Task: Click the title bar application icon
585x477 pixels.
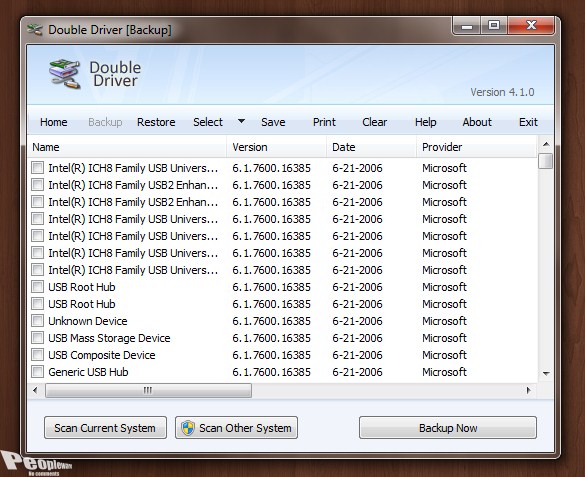Action: click(x=35, y=30)
